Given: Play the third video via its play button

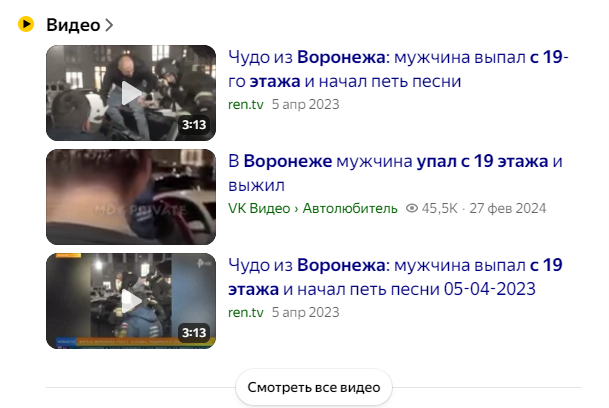Looking at the screenshot, I should click(131, 301).
